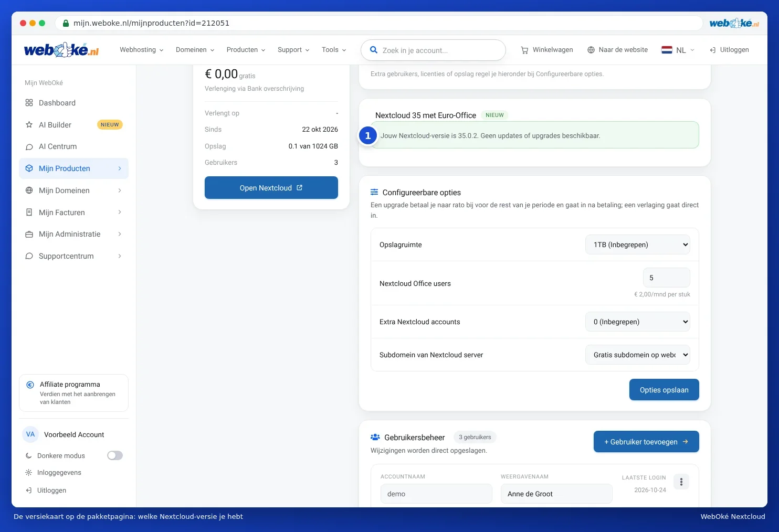Open the Domeinen menu in top navigation

[195, 50]
